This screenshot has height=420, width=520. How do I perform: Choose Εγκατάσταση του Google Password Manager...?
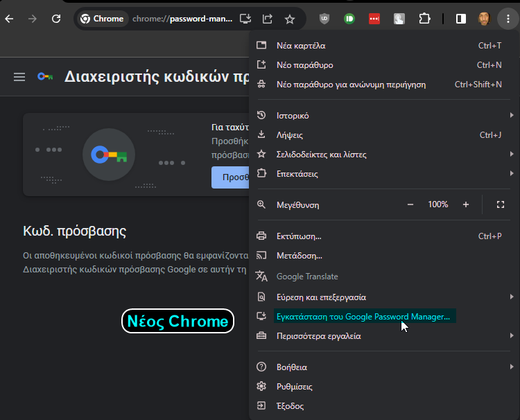[x=383, y=317]
